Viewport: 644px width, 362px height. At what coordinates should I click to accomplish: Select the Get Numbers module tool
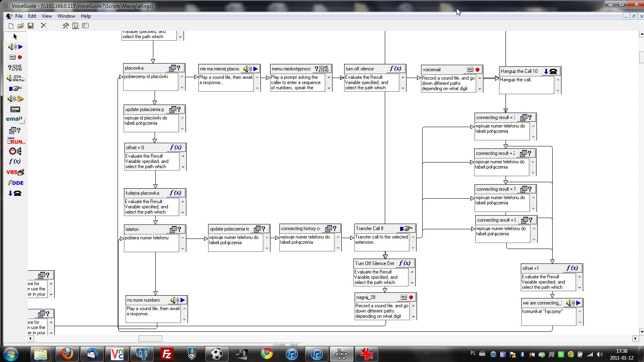(15, 68)
